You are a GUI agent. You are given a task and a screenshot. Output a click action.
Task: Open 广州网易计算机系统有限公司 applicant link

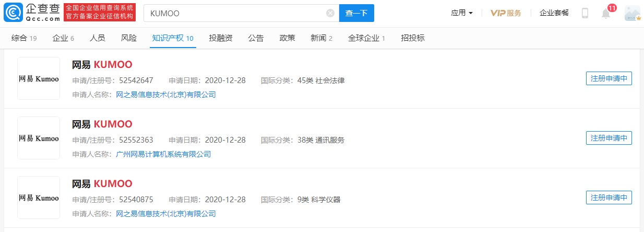coord(163,154)
